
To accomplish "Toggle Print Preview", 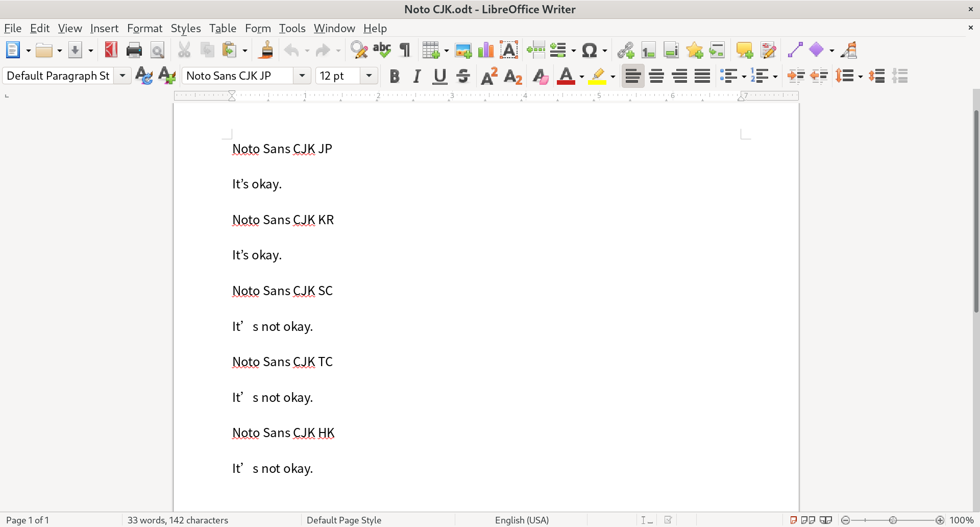I will pos(157,50).
